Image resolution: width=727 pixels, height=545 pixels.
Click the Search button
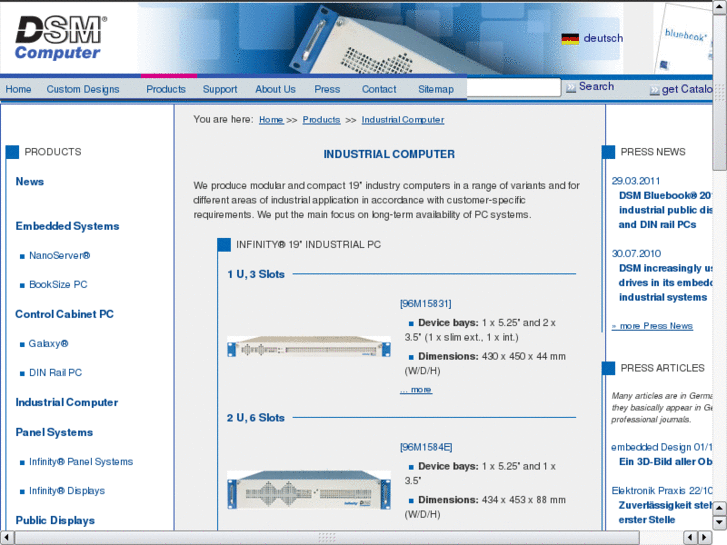click(596, 86)
